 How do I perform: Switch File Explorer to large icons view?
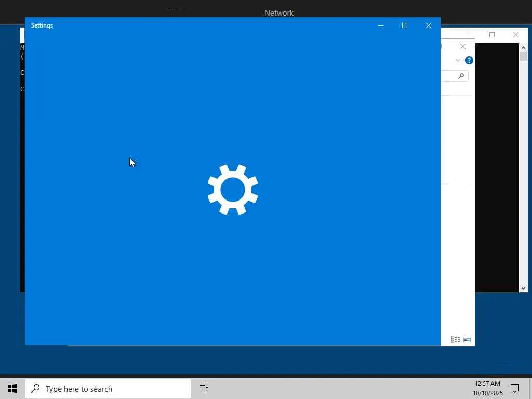[x=467, y=339]
